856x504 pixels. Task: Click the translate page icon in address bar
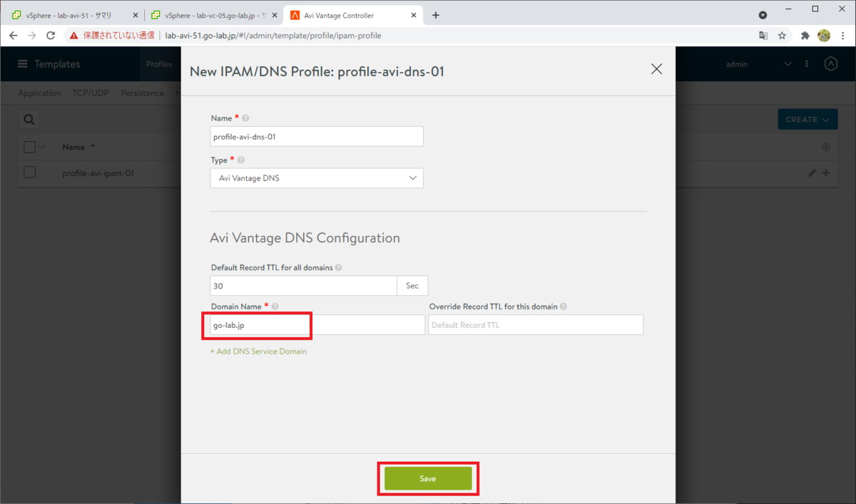tap(763, 35)
